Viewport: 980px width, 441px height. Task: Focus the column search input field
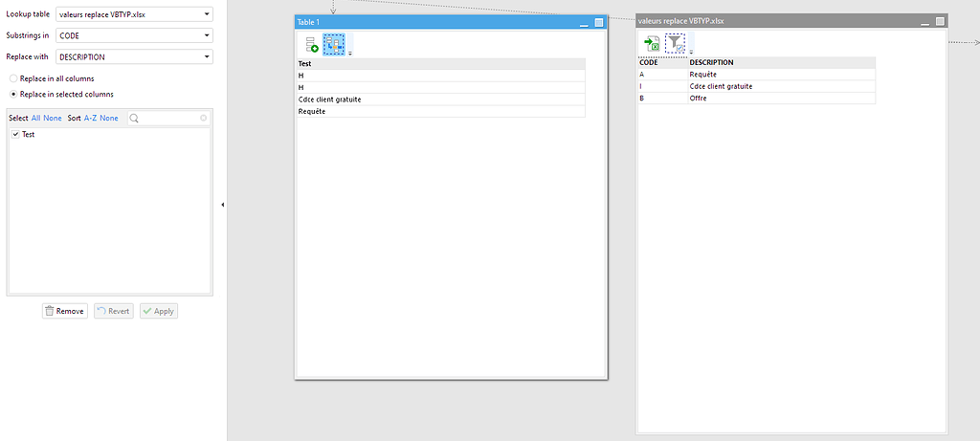click(168, 118)
